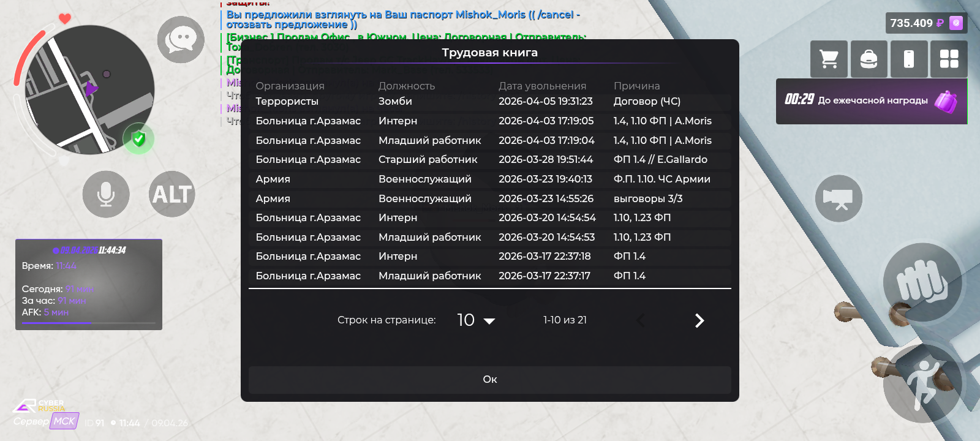Select the Армия выговоры 3/3 row
The height and width of the screenshot is (441, 980).
[x=489, y=198]
